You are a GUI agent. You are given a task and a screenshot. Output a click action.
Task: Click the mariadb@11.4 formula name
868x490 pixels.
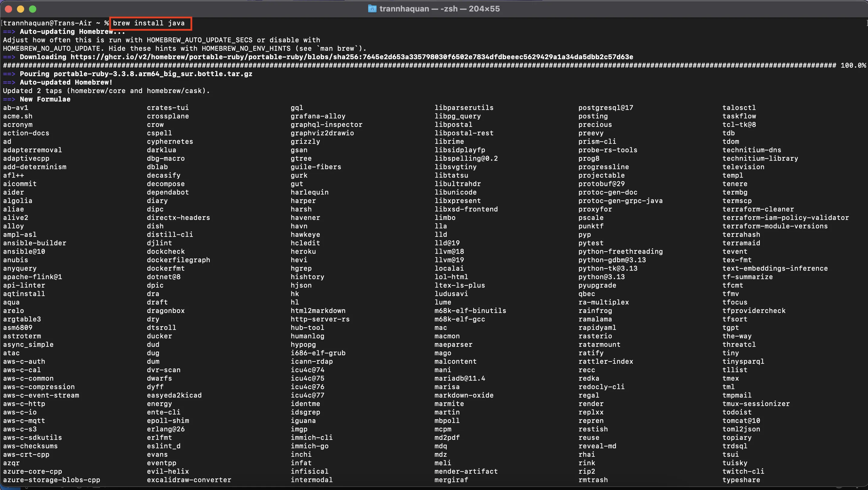click(460, 379)
